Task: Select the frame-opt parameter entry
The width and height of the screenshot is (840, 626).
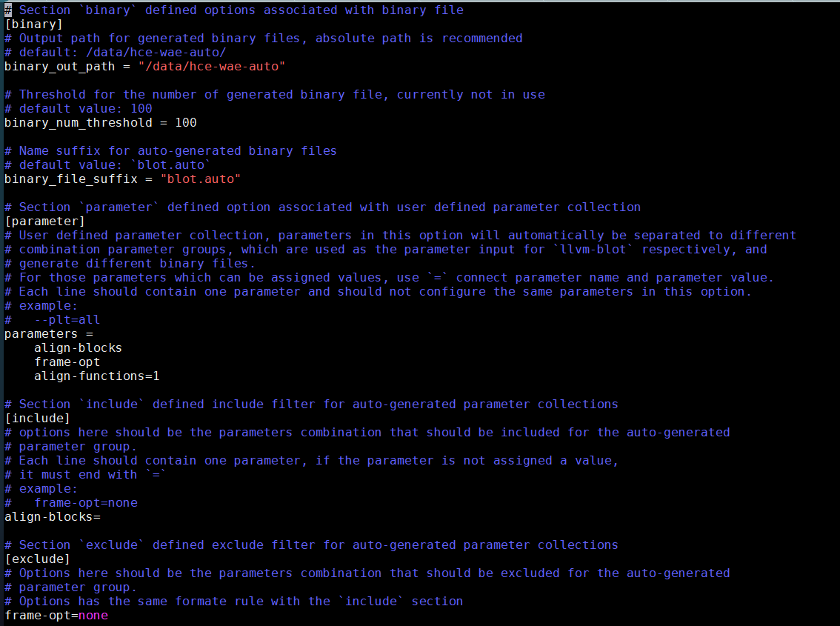Action: pyautogui.click(x=67, y=362)
